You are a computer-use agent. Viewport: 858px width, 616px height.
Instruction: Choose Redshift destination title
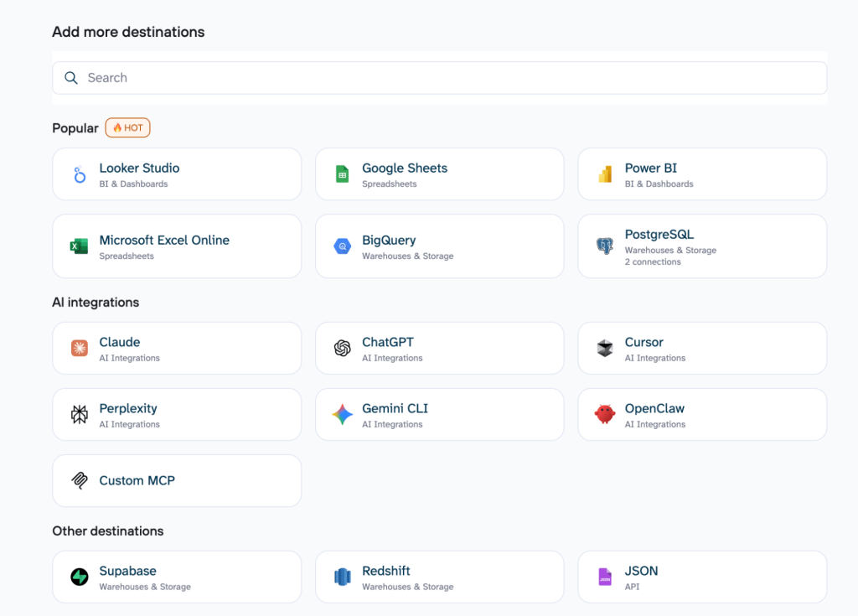click(386, 571)
